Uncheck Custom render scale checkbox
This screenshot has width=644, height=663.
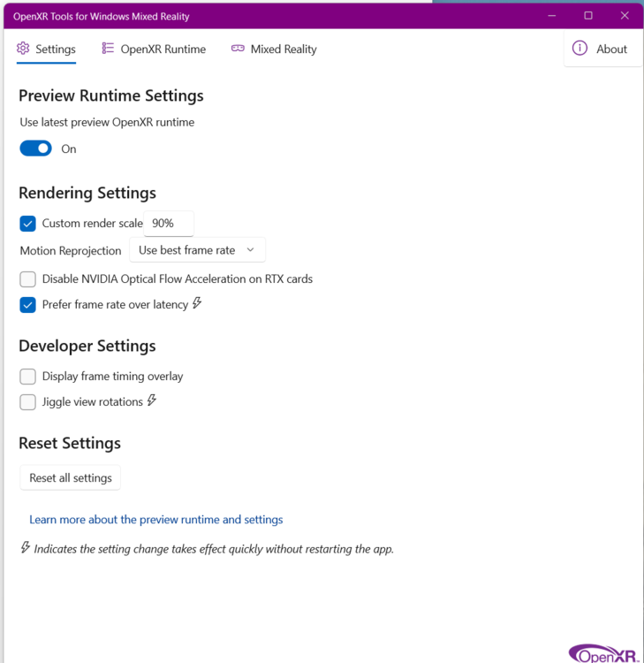[28, 224]
